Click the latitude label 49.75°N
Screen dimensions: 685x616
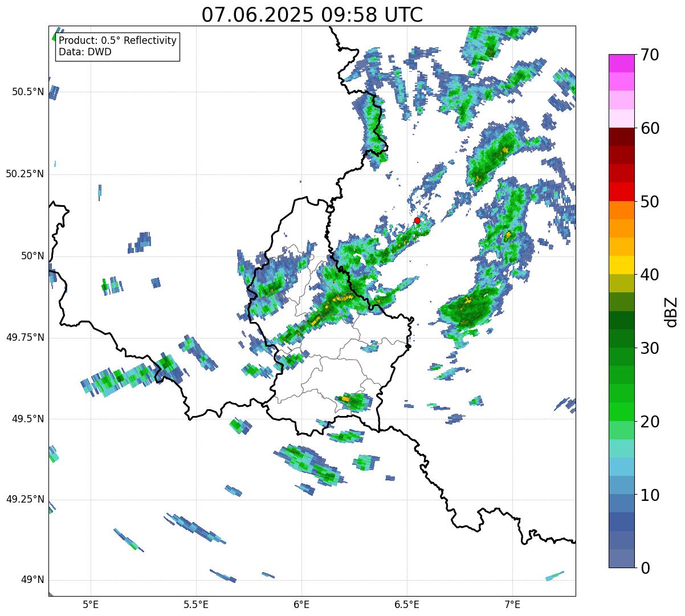[x=25, y=337]
